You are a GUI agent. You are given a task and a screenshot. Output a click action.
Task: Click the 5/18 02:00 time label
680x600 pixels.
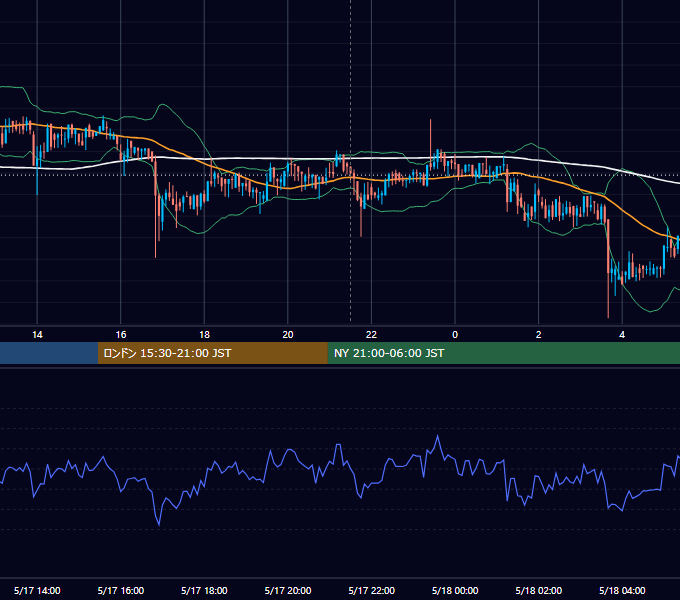tap(539, 590)
